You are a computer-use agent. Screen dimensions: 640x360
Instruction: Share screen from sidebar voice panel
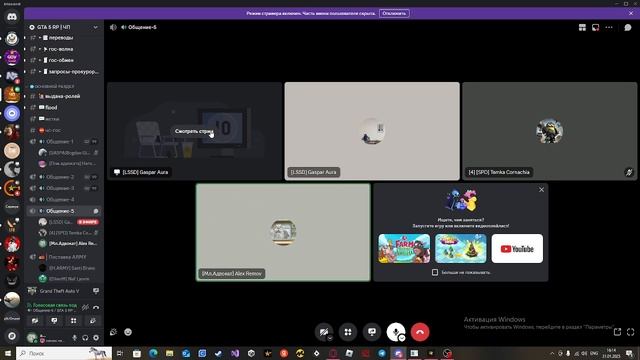(54, 321)
